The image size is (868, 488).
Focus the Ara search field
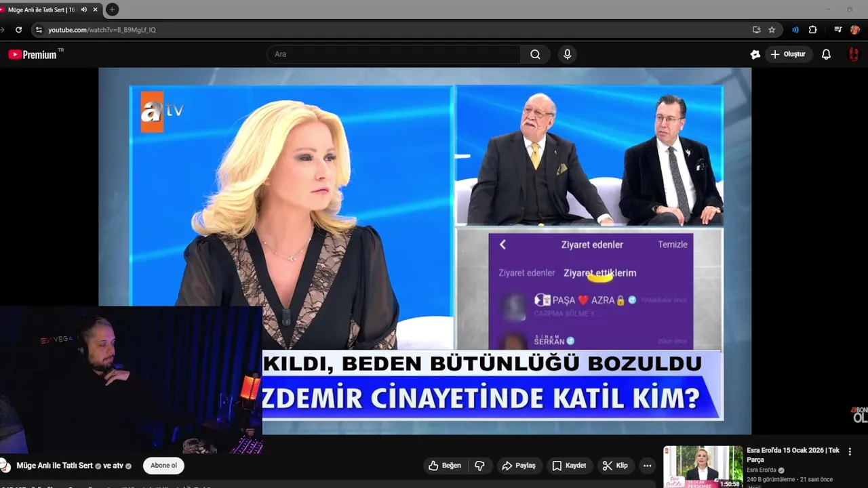tap(393, 54)
